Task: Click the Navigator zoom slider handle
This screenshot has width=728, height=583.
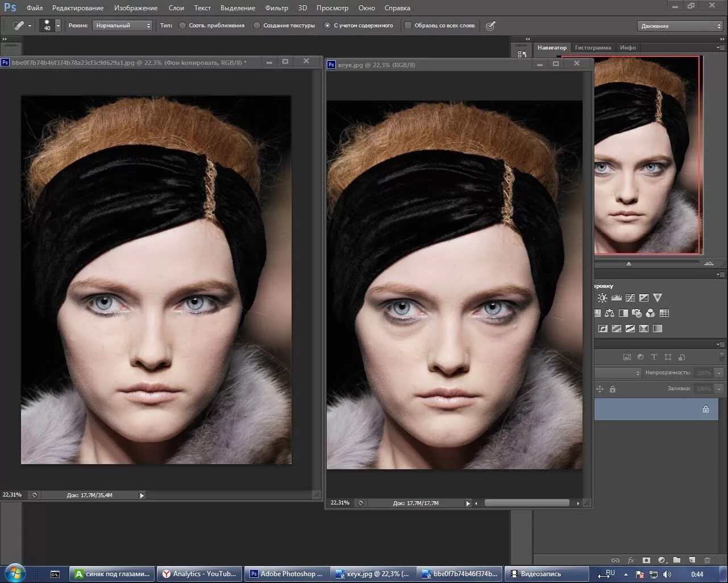Action: pyautogui.click(x=629, y=264)
